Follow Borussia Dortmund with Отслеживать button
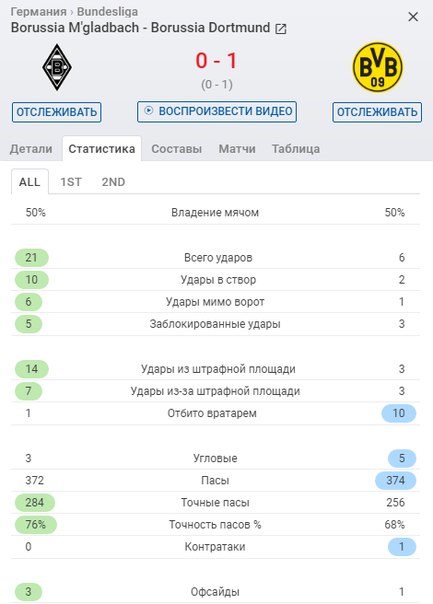The image size is (433, 604). click(377, 112)
